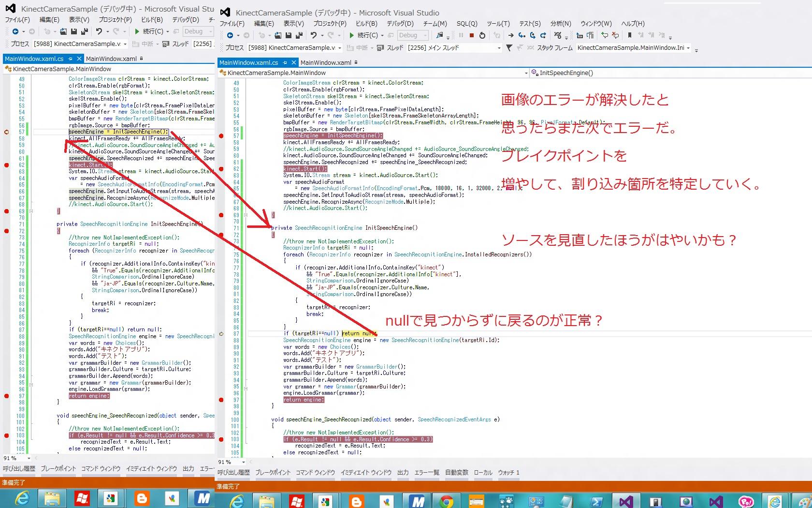
Task: Toggle line 97 breakpoint in the front window
Action: tap(221, 400)
